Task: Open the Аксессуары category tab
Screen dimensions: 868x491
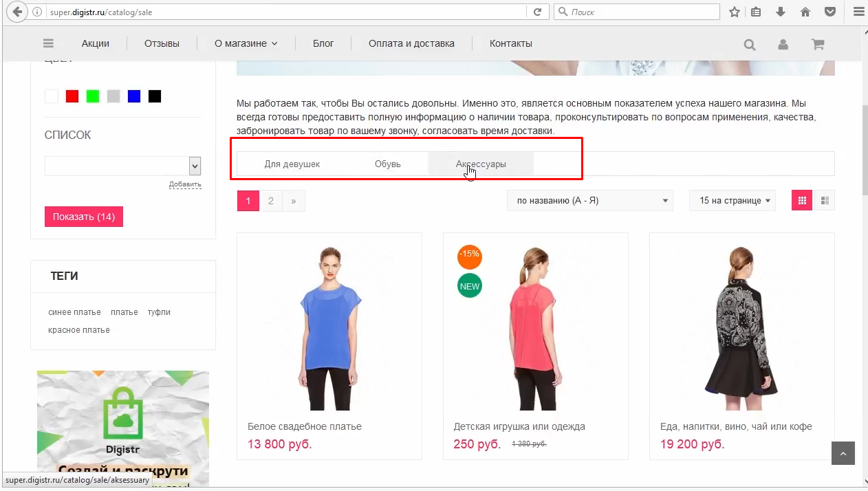Action: (x=481, y=164)
